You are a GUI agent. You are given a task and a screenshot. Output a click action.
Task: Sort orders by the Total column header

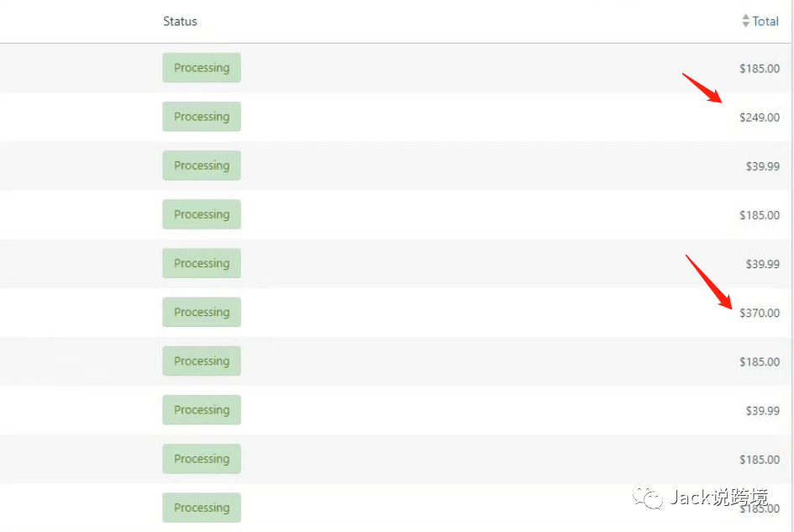click(765, 21)
